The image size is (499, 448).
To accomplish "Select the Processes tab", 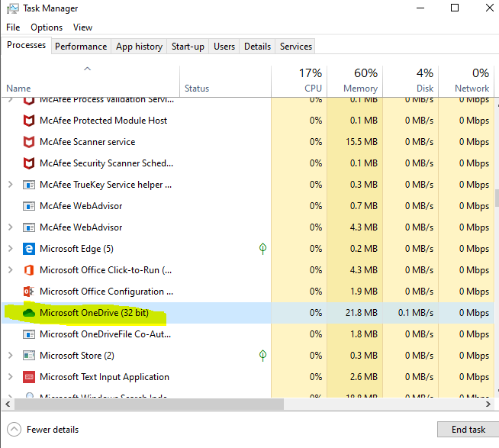I will tap(26, 45).
